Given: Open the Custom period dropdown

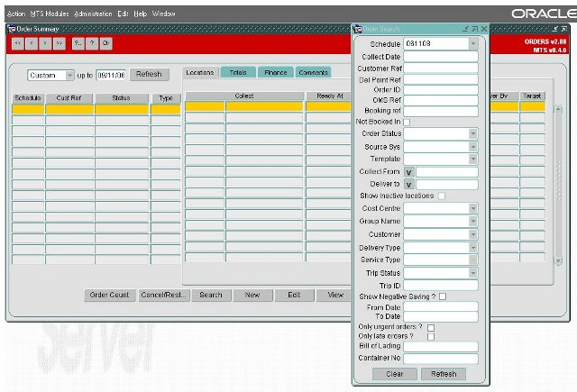Looking at the screenshot, I should coord(69,76).
